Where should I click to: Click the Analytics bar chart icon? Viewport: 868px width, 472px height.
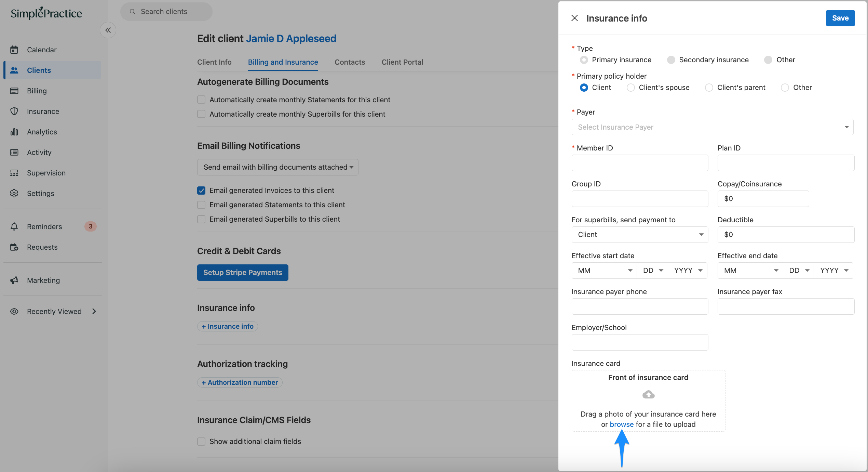point(14,132)
